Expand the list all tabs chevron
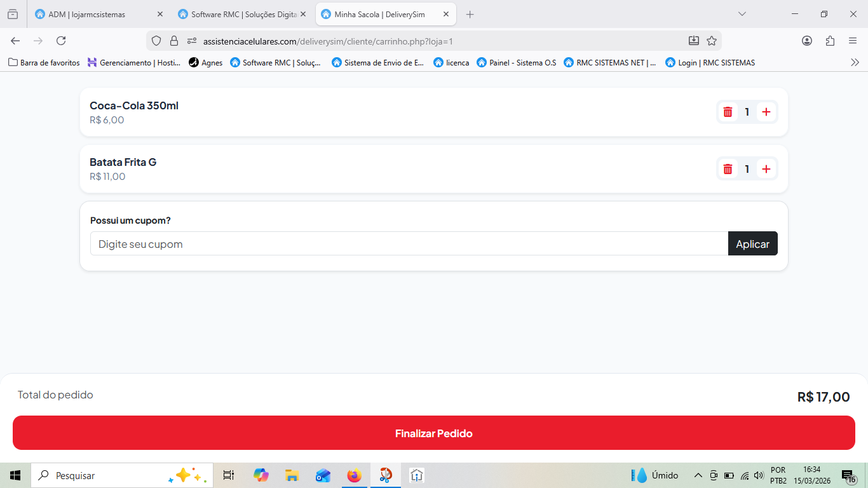 (742, 14)
